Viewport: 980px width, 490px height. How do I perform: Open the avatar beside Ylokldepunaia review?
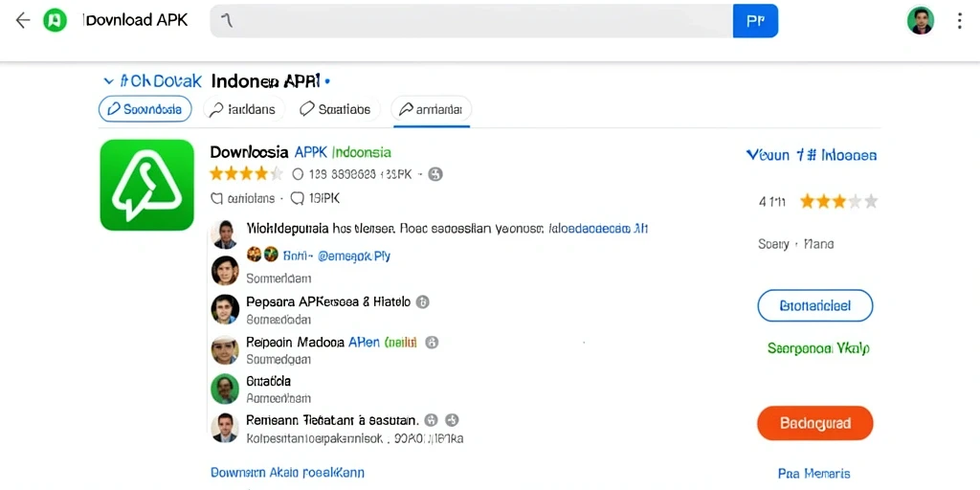[224, 234]
